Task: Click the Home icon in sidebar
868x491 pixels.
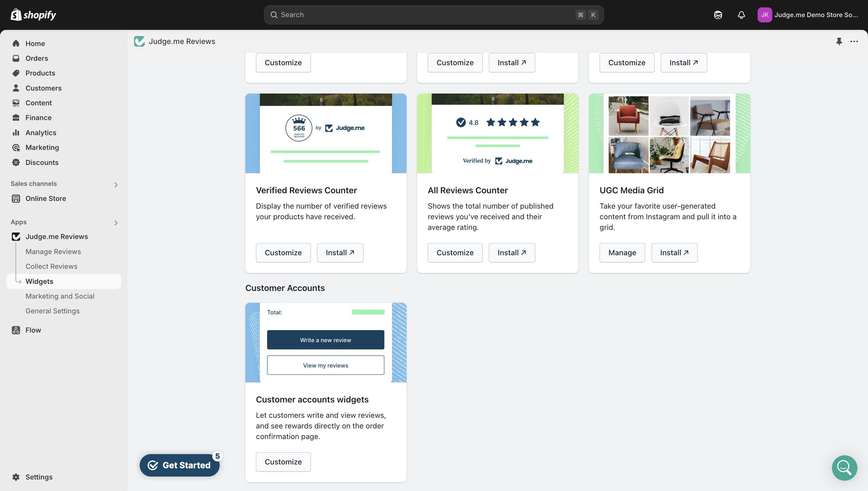Action: (x=16, y=43)
